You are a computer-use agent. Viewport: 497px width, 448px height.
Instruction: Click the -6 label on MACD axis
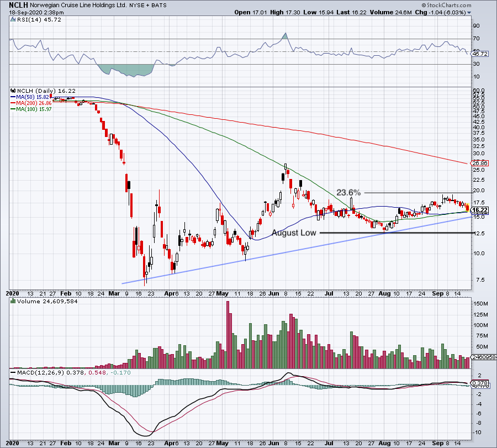(x=478, y=413)
